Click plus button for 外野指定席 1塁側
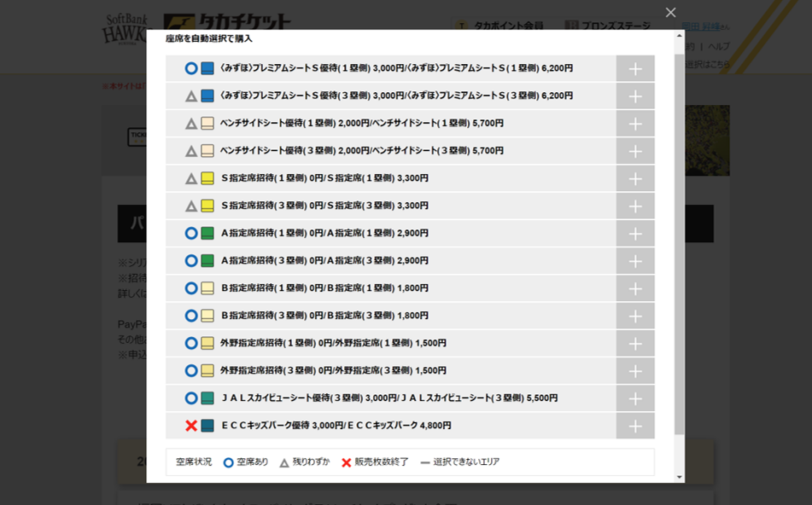 [x=634, y=344]
